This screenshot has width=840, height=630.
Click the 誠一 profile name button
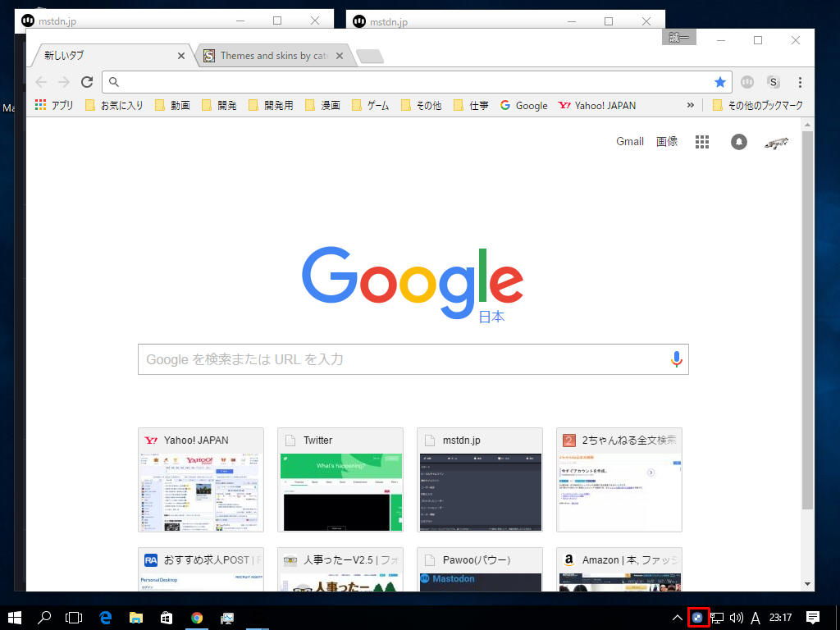click(678, 38)
